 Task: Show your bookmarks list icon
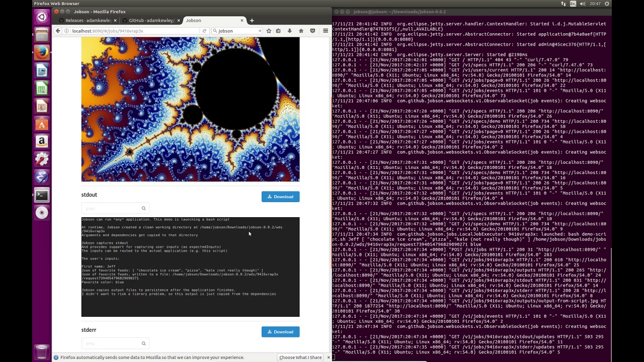[278, 31]
